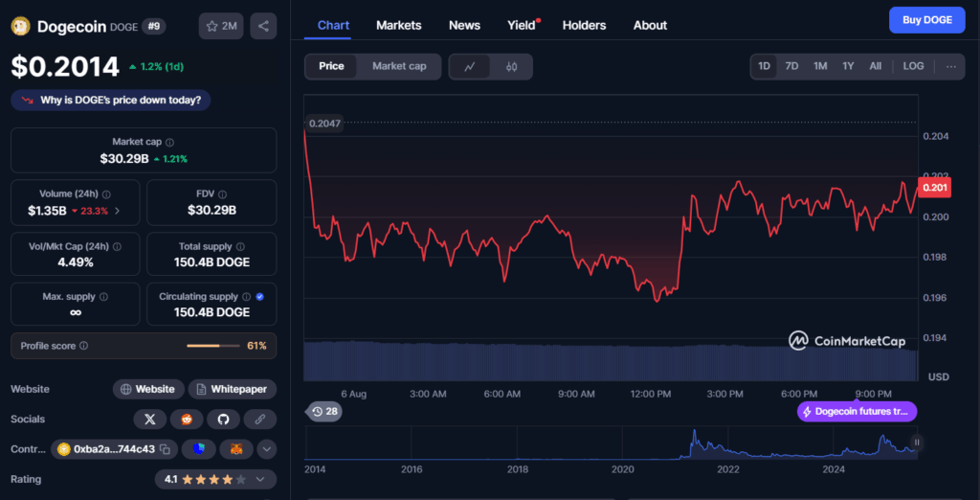This screenshot has width=980, height=500.
Task: Open the Holders tab
Action: (585, 26)
